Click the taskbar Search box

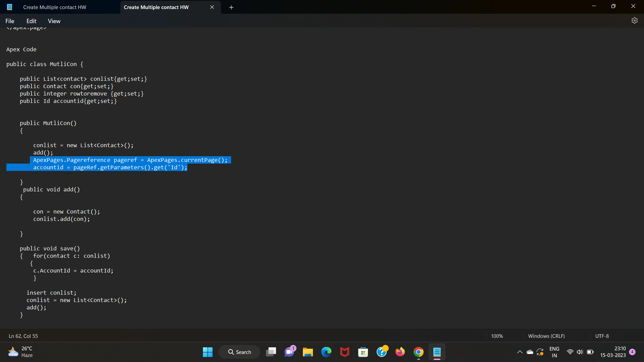point(239,352)
